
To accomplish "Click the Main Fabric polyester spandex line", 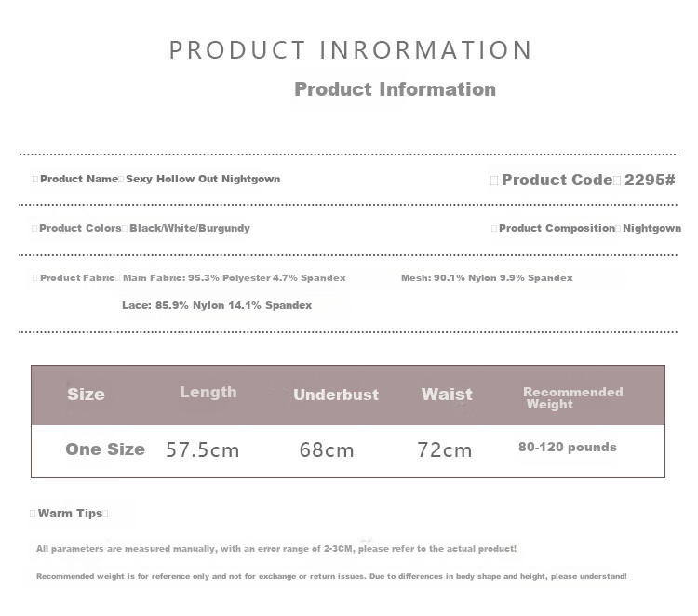I will (x=234, y=278).
